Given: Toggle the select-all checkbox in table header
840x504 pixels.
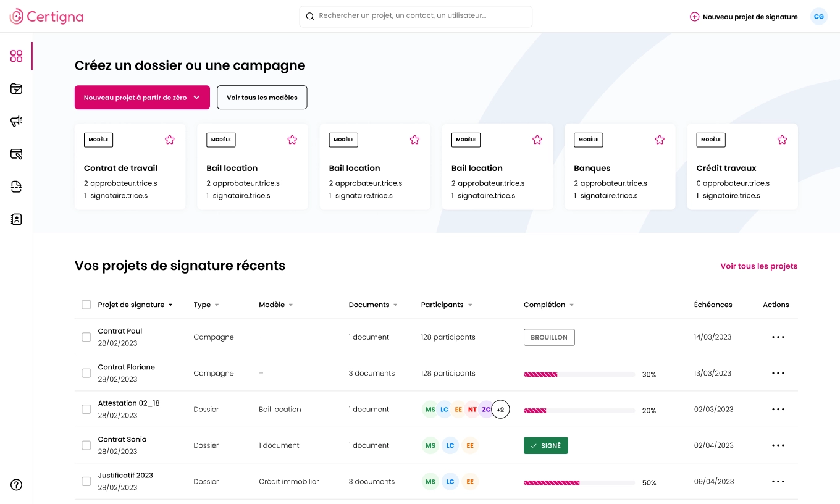Looking at the screenshot, I should pyautogui.click(x=86, y=304).
